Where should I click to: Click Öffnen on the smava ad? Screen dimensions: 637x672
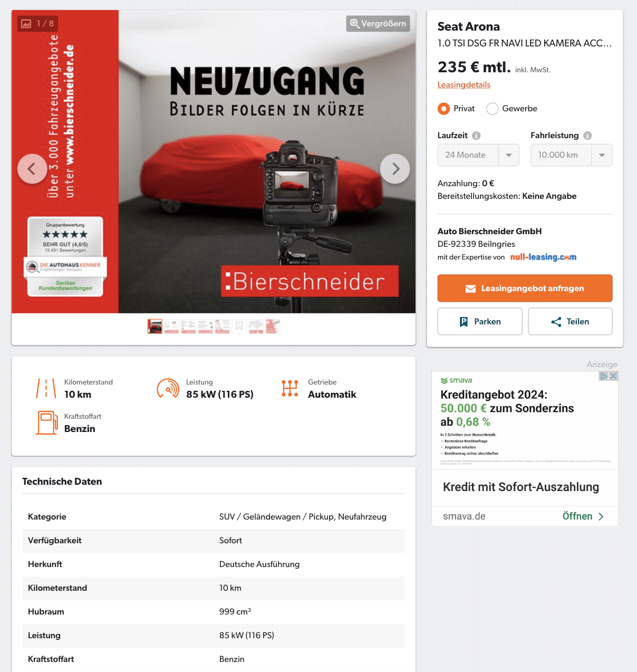coord(583,516)
